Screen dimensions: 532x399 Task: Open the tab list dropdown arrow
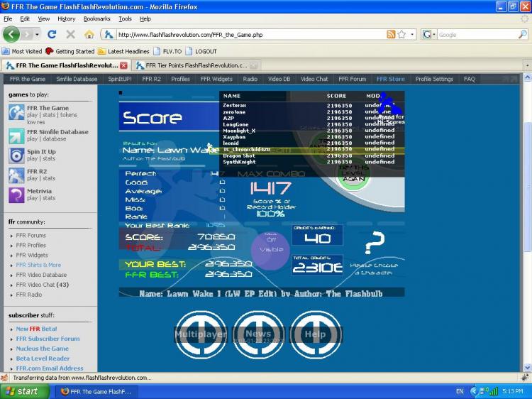pos(527,65)
